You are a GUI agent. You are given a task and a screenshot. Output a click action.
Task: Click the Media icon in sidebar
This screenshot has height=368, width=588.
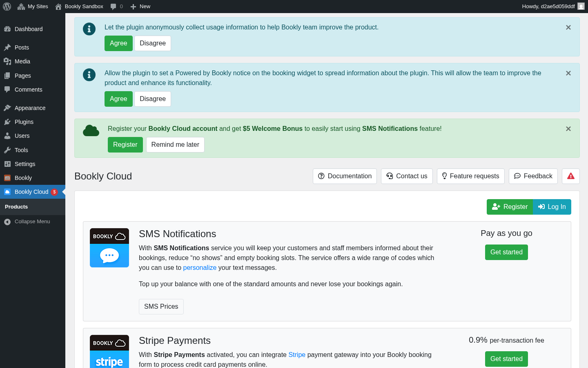click(x=7, y=61)
